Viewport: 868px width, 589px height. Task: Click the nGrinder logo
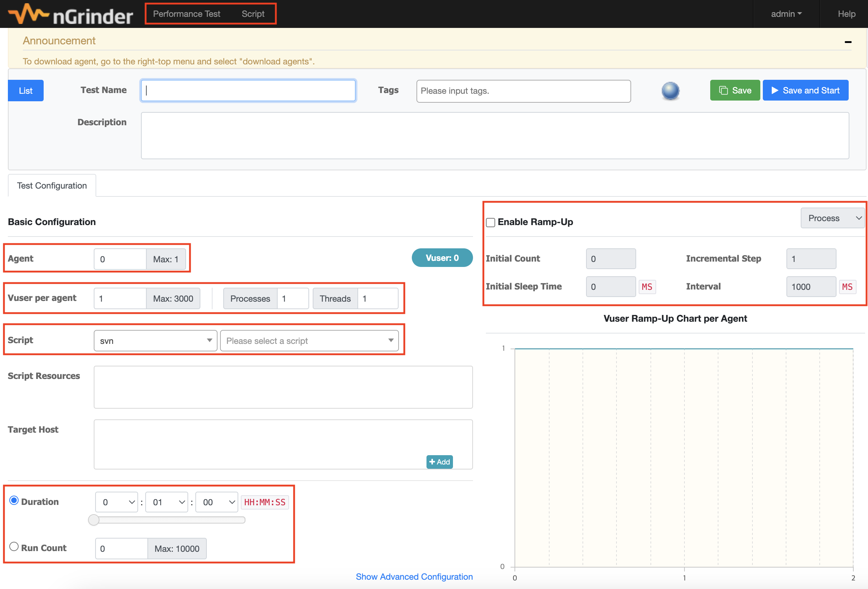70,14
